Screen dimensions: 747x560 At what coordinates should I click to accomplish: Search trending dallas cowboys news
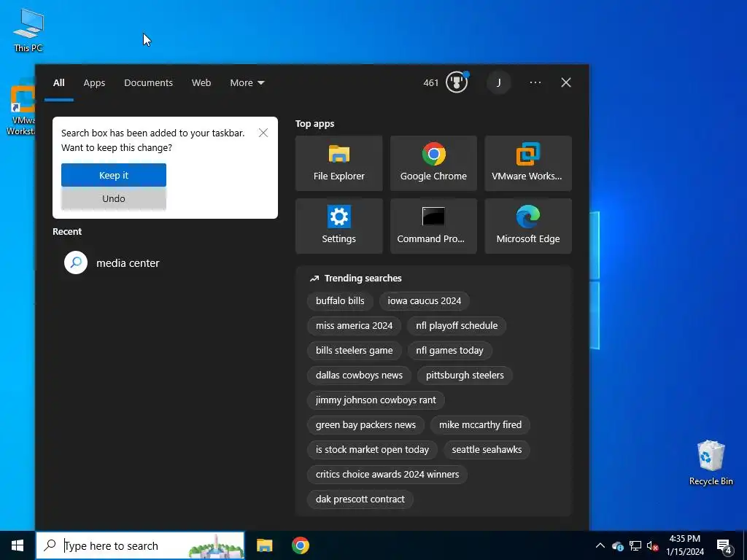click(x=359, y=376)
